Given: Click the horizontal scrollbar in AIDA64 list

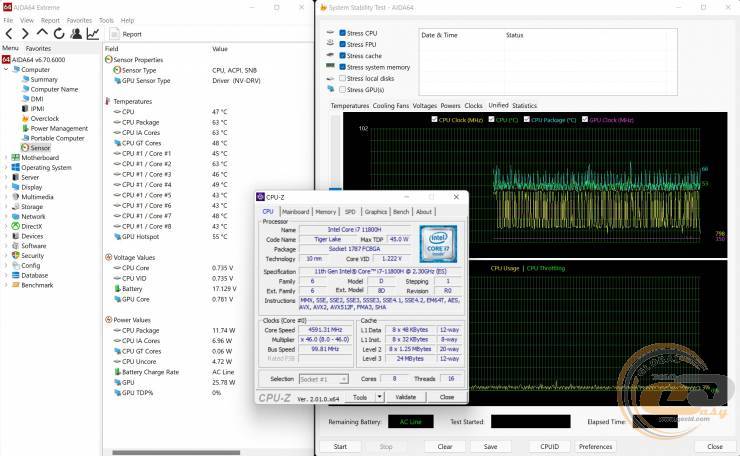Looking at the screenshot, I should 176,453.
